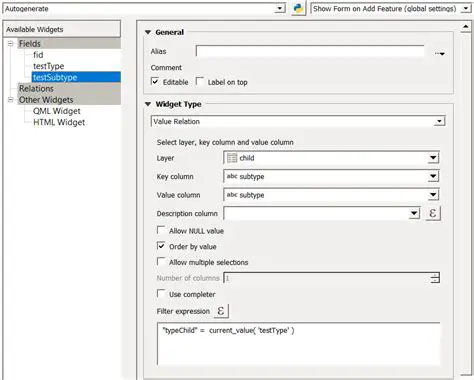
Task: Uncheck Order by value checkbox
Action: pos(161,246)
